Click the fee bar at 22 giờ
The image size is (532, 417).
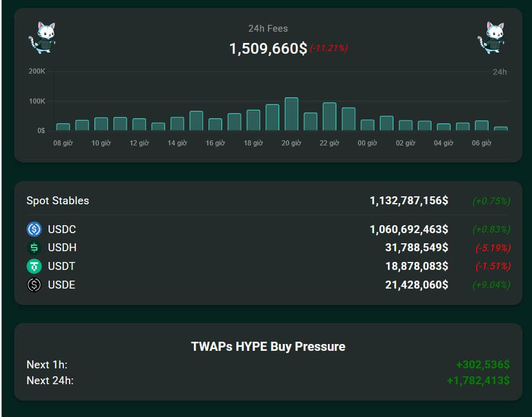pyautogui.click(x=329, y=117)
